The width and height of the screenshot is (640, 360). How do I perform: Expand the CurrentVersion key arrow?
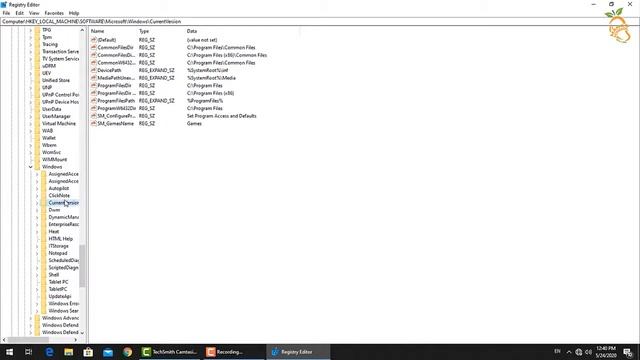(x=37, y=203)
